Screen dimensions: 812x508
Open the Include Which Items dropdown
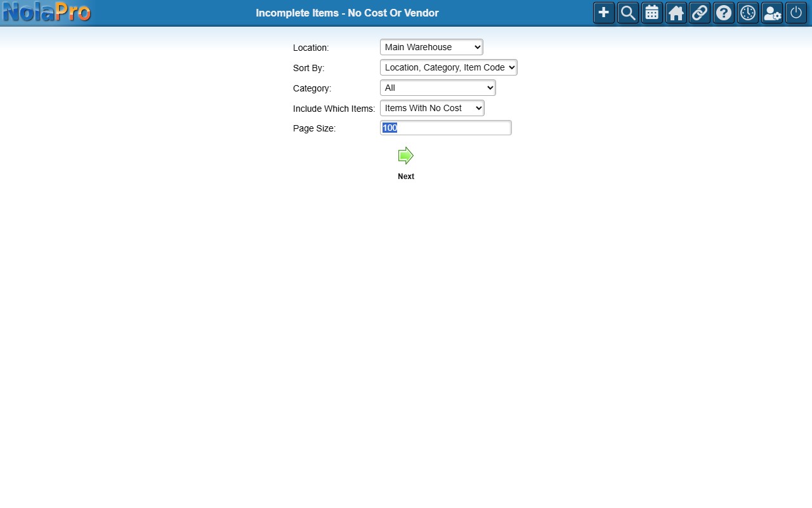[432, 108]
